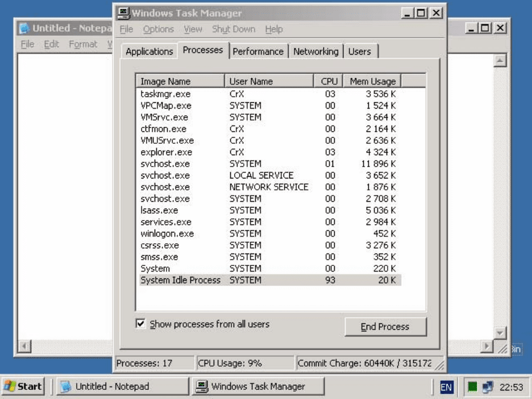The image size is (532, 399).
Task: Open the File menu in Notepad
Action: tap(27, 44)
